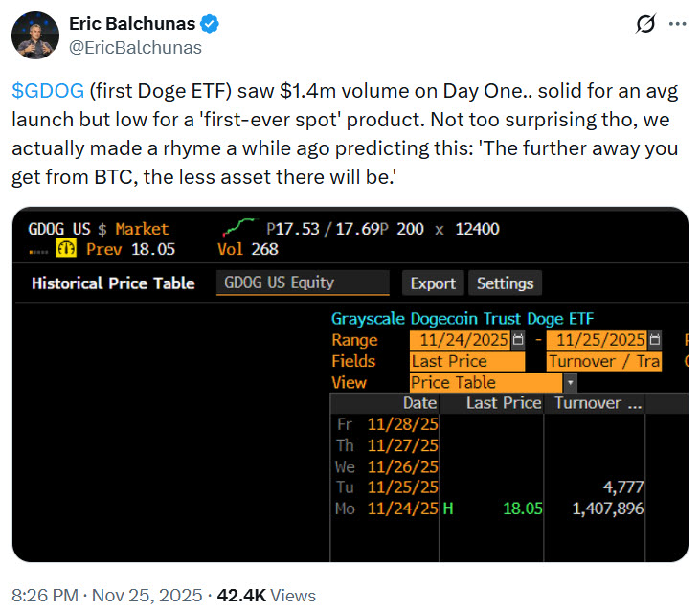Open the three-dot more options menu

coord(678,26)
